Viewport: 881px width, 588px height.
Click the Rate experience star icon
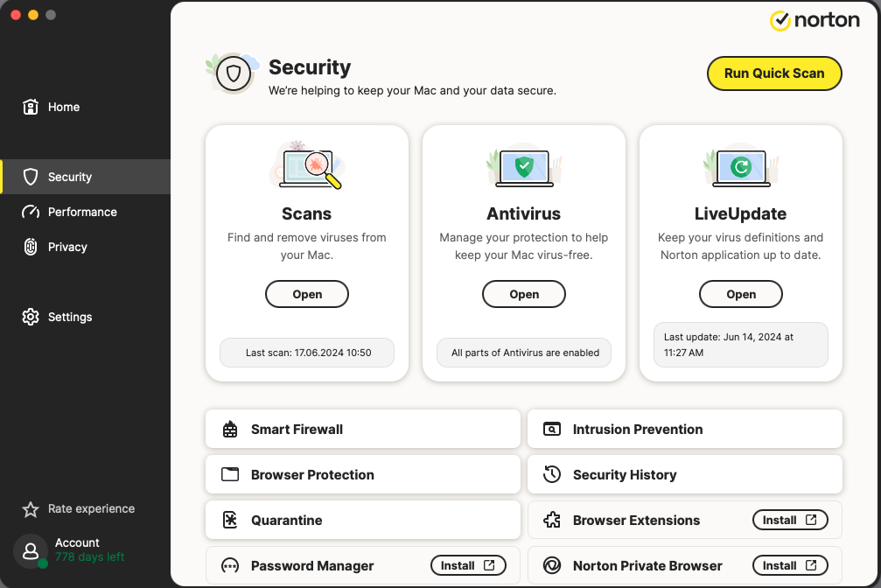pyautogui.click(x=31, y=509)
